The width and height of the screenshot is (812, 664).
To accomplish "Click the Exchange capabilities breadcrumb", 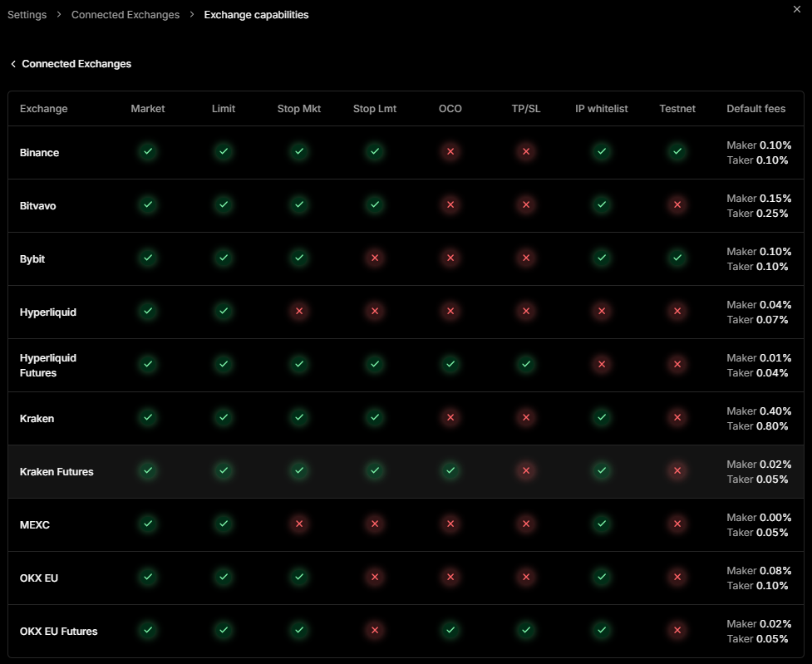I will [256, 15].
